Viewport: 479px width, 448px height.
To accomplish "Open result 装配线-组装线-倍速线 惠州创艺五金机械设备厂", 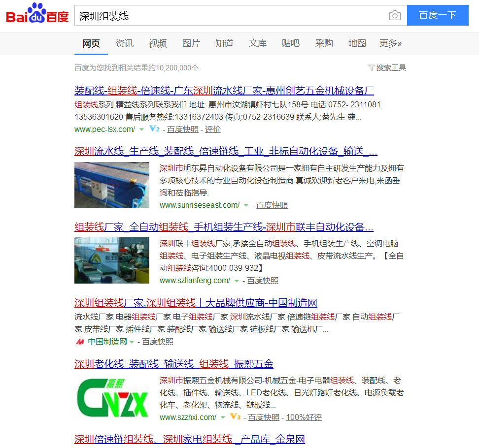I will coord(224,90).
